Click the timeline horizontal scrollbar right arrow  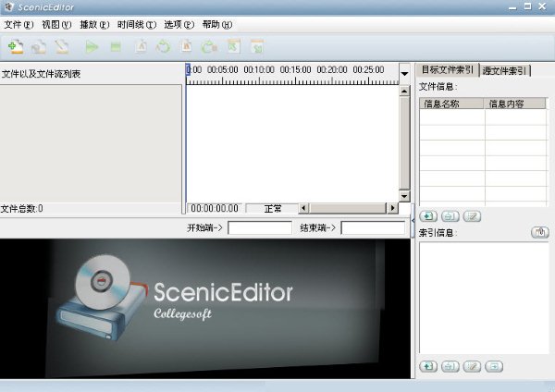(x=392, y=208)
